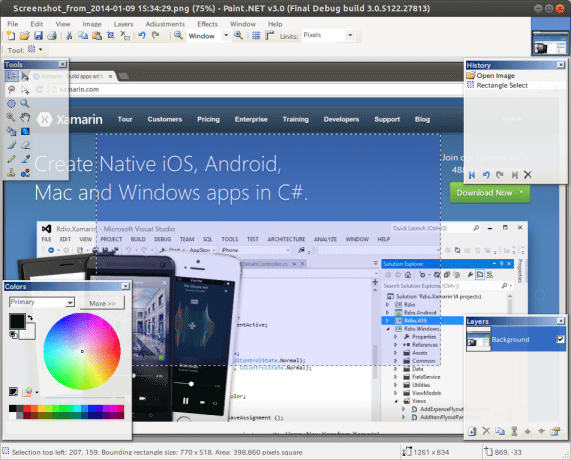
Task: Select the Ellipse Select tool
Action: tap(12, 104)
